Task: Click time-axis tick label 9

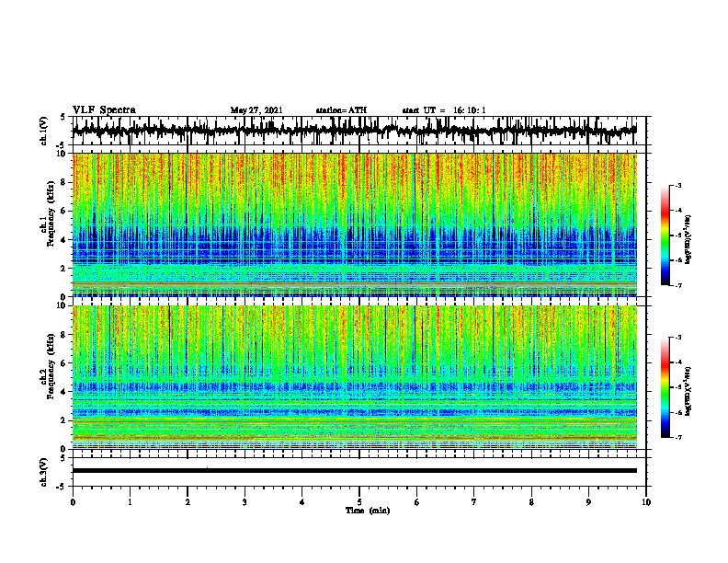Action: [x=588, y=502]
